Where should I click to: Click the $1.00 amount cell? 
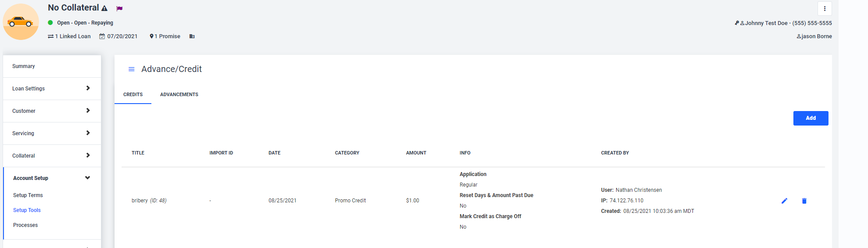(412, 201)
